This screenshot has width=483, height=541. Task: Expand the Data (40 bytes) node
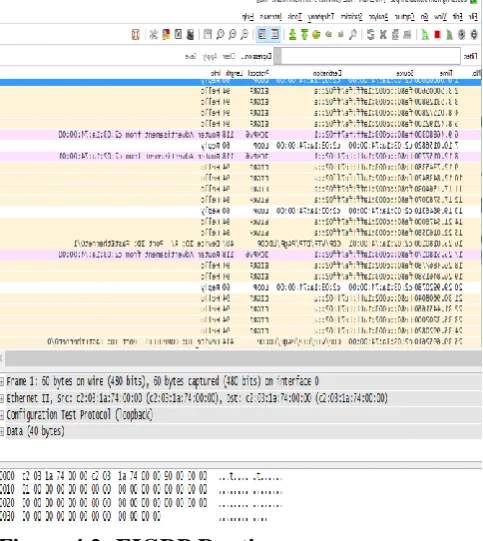pyautogui.click(x=2, y=431)
